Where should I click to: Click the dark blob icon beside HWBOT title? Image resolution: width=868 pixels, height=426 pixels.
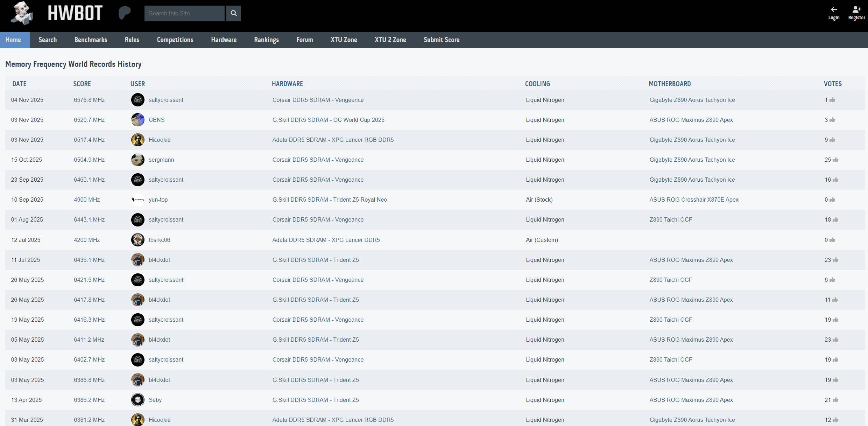pos(125,13)
